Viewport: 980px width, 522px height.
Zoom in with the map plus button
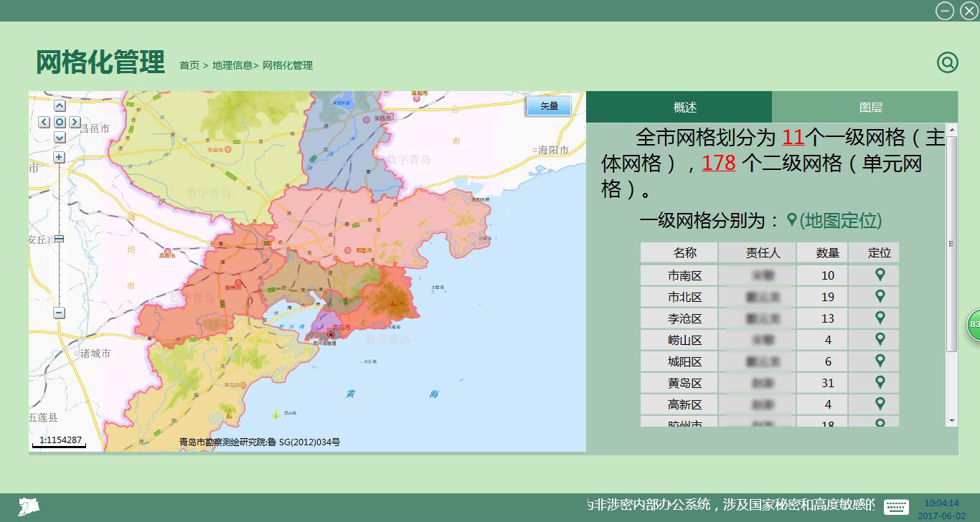59,157
